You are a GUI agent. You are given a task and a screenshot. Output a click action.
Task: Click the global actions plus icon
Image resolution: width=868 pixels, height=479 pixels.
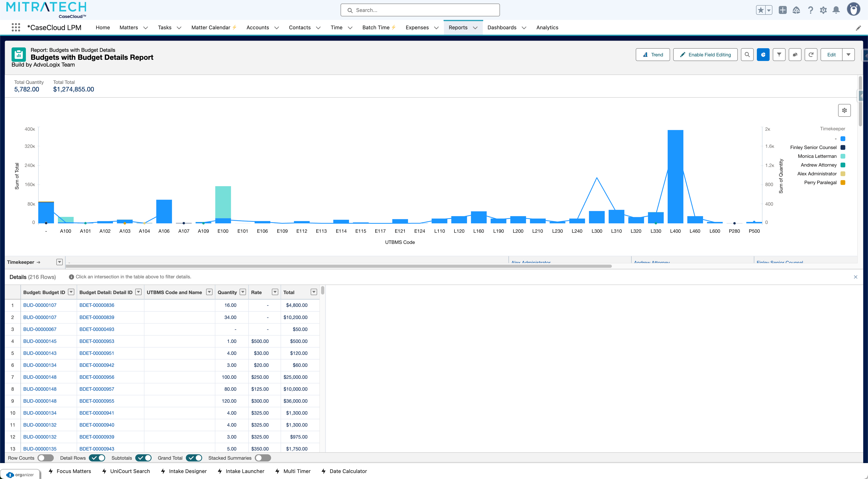pyautogui.click(x=782, y=10)
